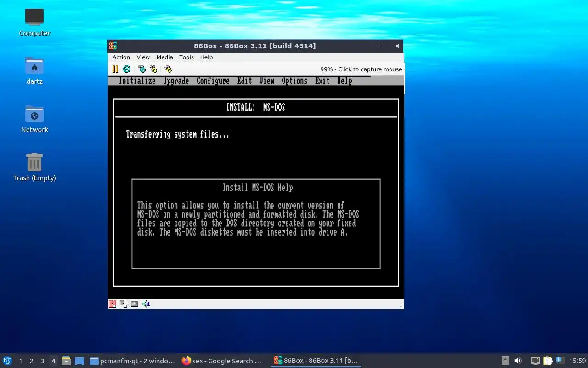
Task: Open the Media menu
Action: point(164,57)
